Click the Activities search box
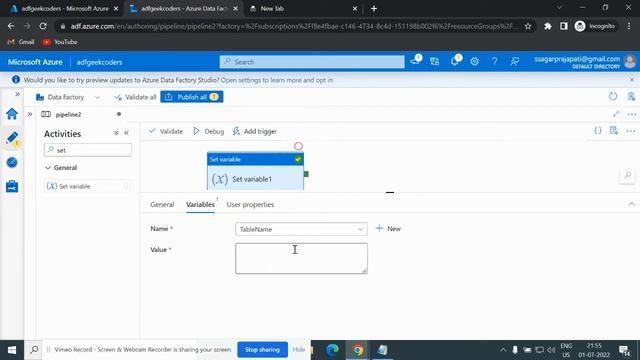The height and width of the screenshot is (360, 640). coord(88,150)
